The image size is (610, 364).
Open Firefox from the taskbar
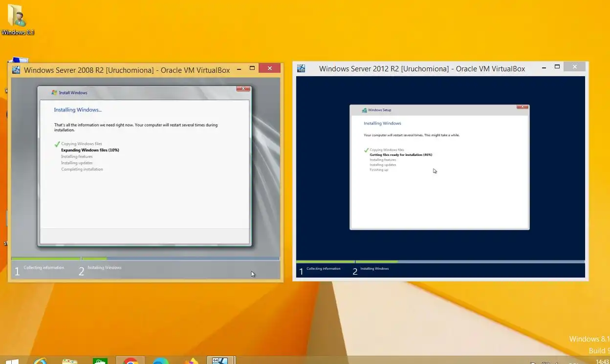pos(191,361)
